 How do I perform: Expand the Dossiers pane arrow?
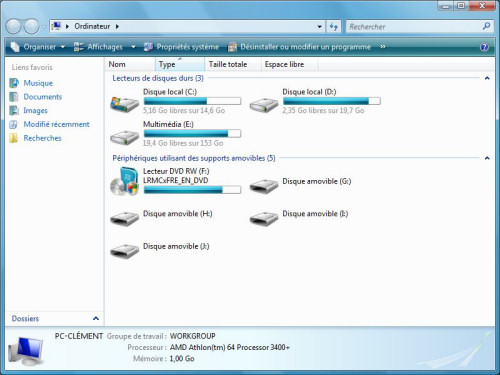coord(96,318)
